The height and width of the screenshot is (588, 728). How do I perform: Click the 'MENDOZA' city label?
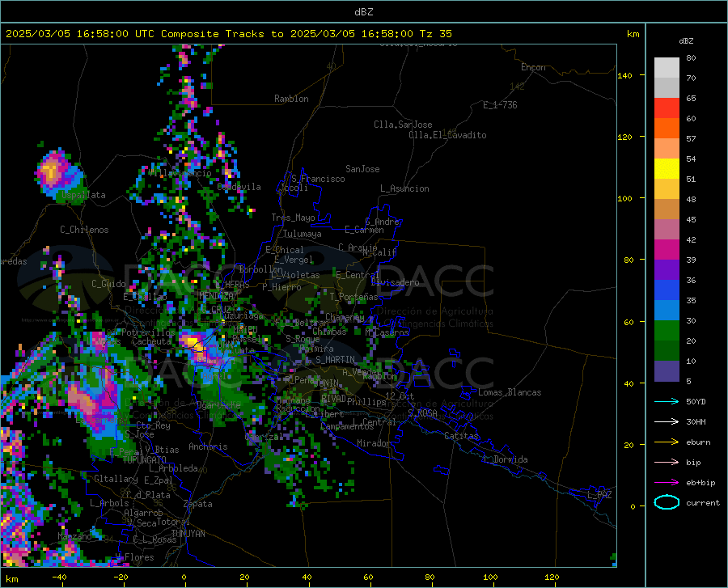coord(215,295)
